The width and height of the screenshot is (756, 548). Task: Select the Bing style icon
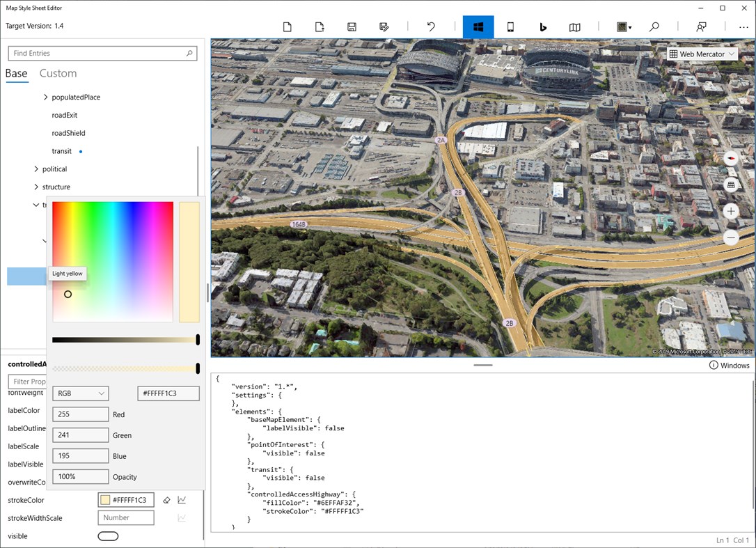pyautogui.click(x=543, y=27)
